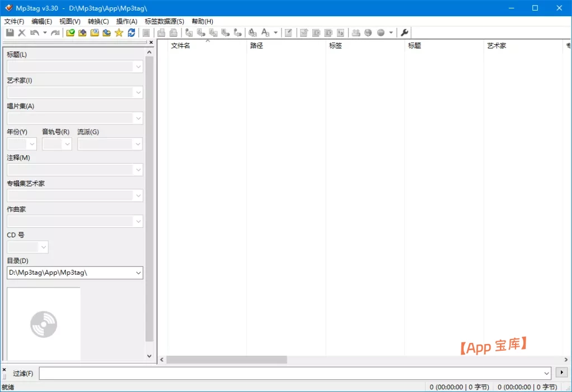Viewport: 572px width, 392px height.
Task: Click the CD cover art placeholder
Action: (44, 324)
